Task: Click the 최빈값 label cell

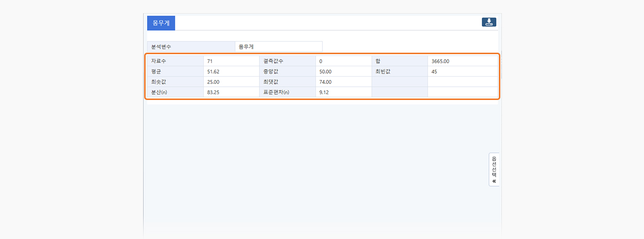Action: (399, 72)
